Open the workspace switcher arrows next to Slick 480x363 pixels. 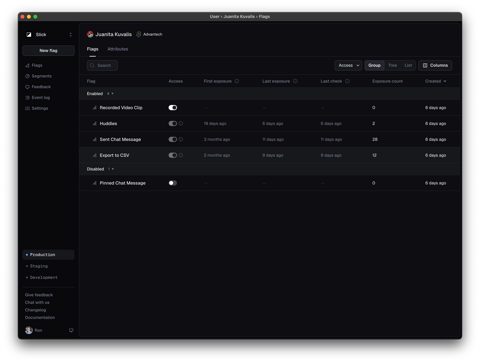70,35
